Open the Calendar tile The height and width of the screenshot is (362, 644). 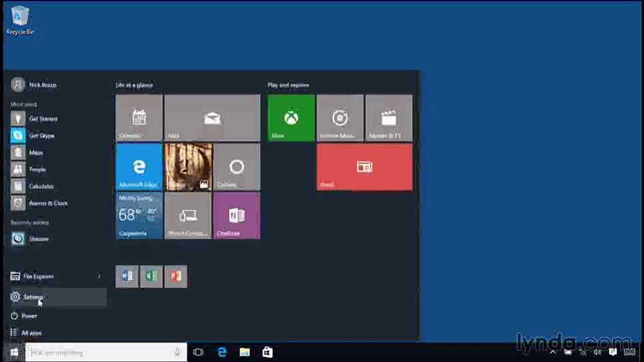pyautogui.click(x=139, y=118)
